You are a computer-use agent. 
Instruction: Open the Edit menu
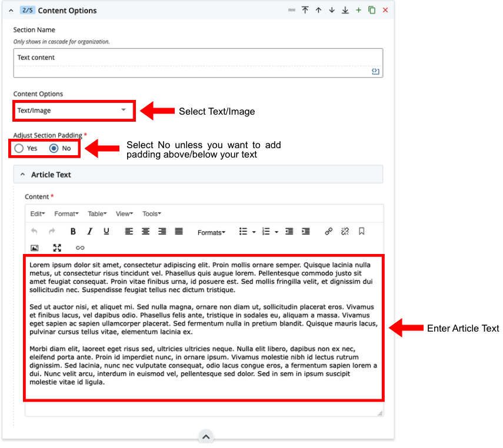(x=38, y=214)
